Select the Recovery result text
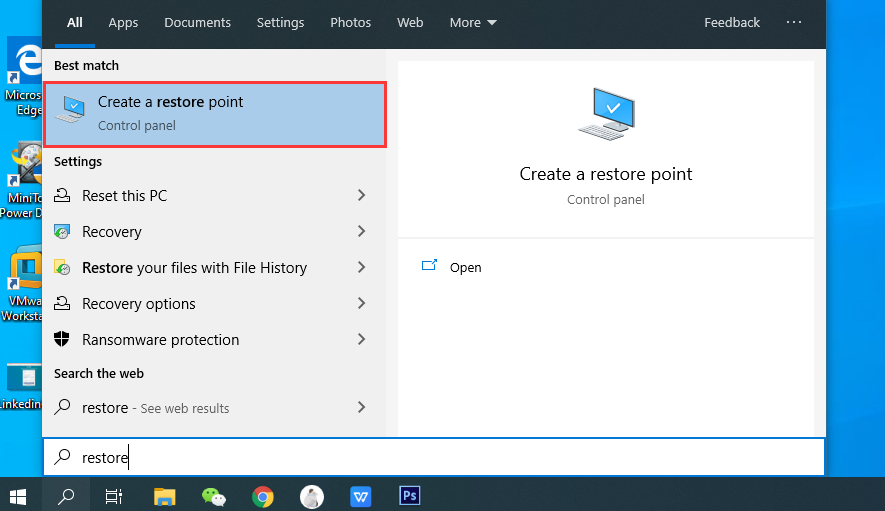This screenshot has width=885, height=511. tap(112, 232)
